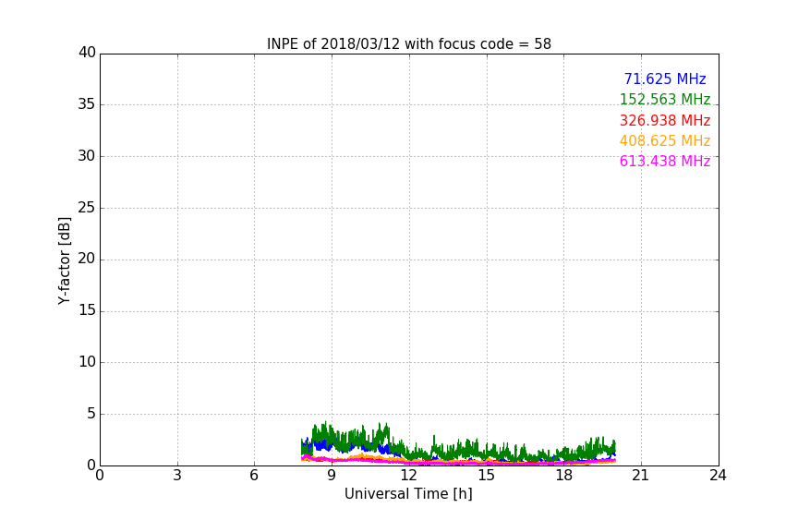
Task: Click the x-axis tick label 21
Action: [641, 476]
